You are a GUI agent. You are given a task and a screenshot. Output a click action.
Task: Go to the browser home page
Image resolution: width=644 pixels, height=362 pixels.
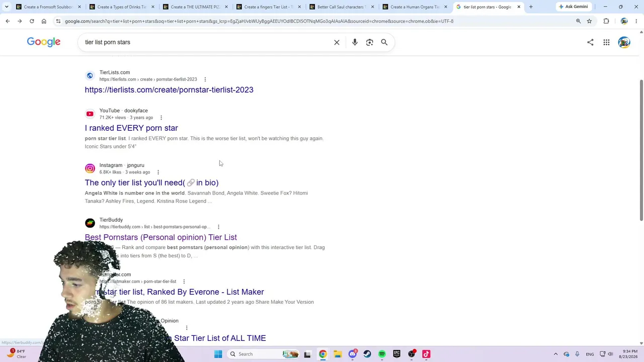(x=44, y=21)
